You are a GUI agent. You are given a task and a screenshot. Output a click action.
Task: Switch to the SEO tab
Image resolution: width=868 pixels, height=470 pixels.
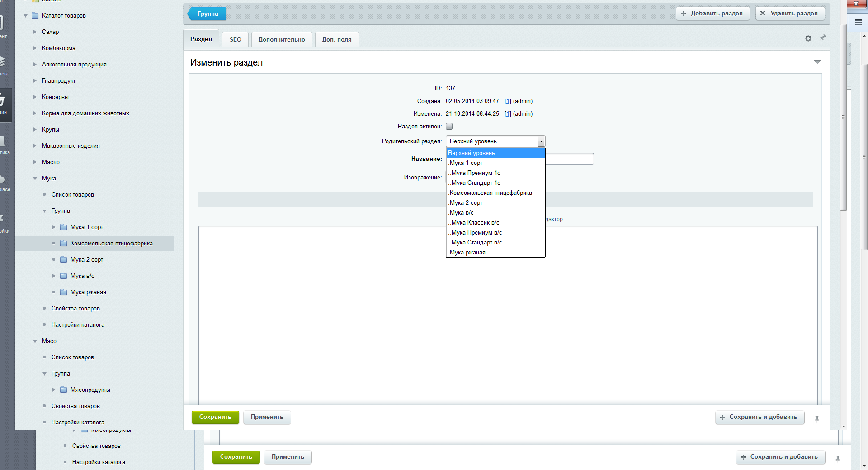[235, 39]
